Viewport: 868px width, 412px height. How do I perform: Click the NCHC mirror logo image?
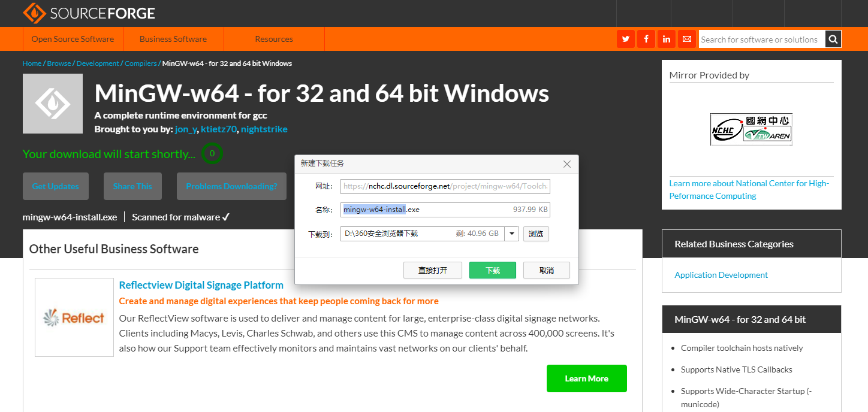pos(751,129)
